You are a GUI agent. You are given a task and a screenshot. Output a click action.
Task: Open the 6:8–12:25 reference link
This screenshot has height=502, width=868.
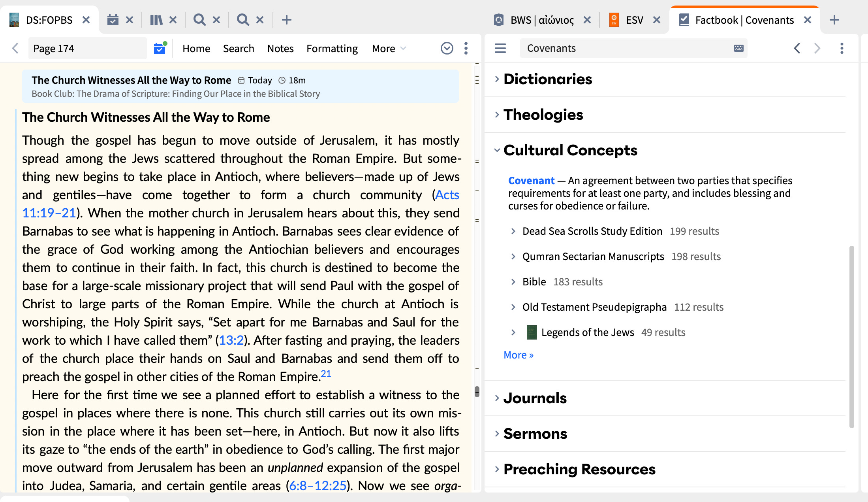[318, 486]
